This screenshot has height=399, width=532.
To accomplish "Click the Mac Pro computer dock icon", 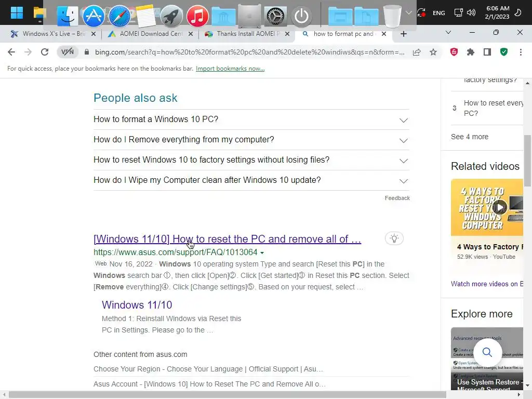I will click(x=249, y=16).
